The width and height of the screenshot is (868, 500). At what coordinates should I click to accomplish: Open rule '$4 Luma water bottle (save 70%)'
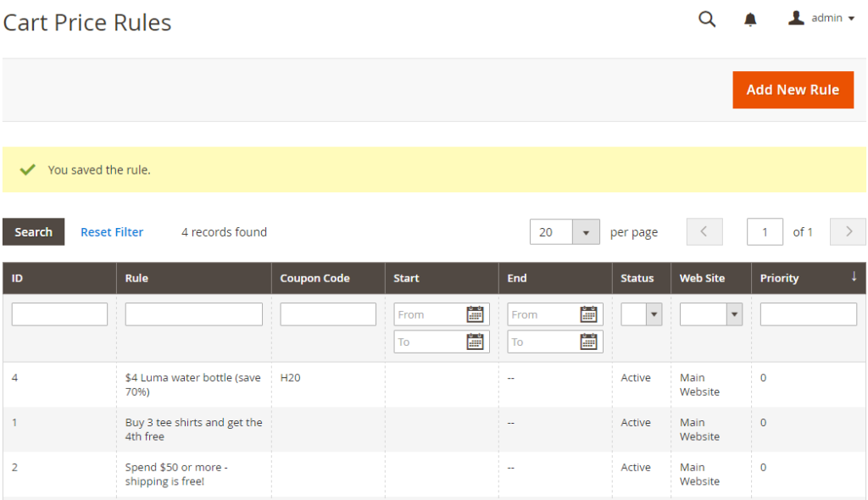pos(192,384)
